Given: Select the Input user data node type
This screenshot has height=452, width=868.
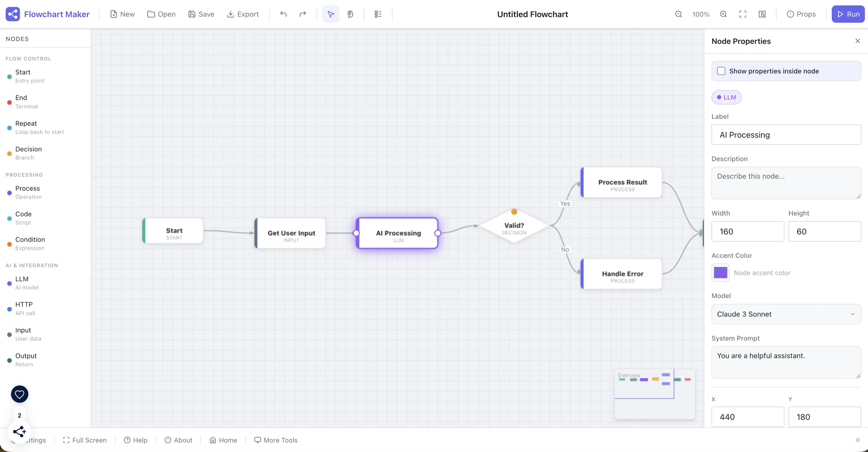Looking at the screenshot, I should (45, 334).
